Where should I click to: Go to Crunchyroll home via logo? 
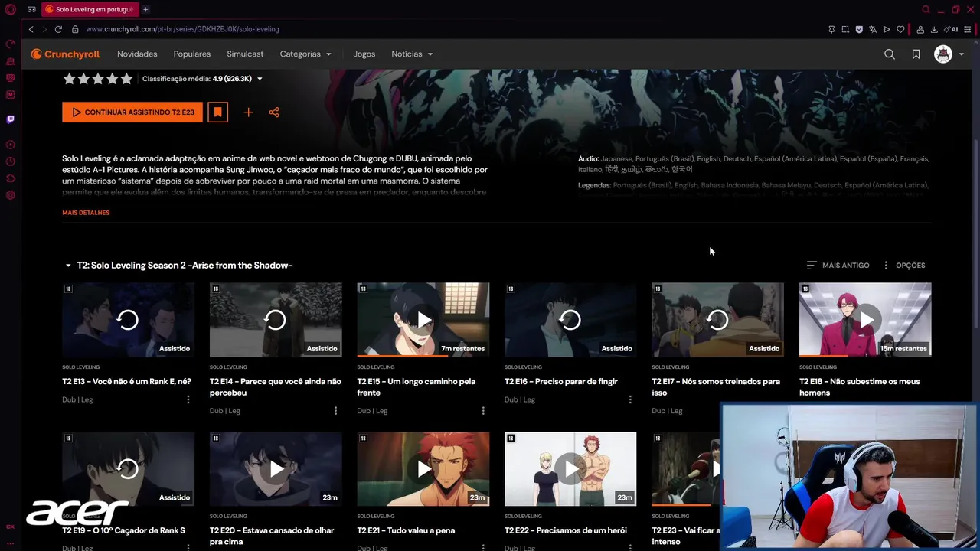tap(65, 54)
